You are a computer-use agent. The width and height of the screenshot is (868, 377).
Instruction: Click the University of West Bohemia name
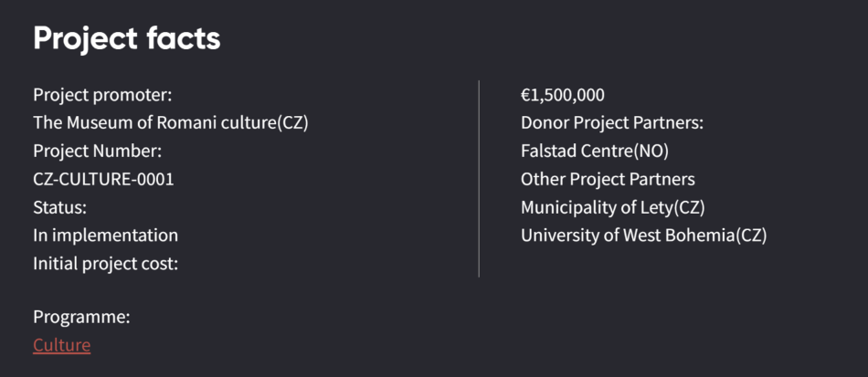(627, 236)
